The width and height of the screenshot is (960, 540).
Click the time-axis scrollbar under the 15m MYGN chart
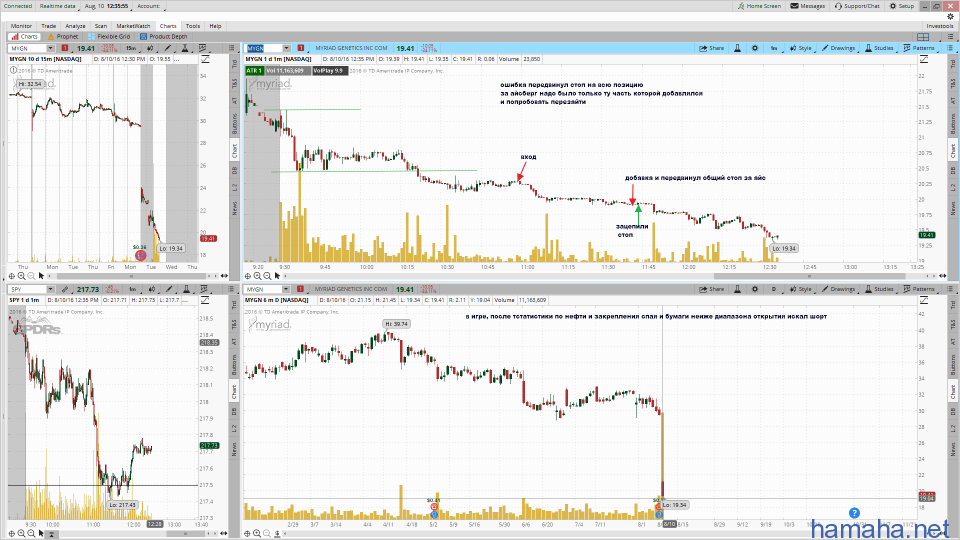click(133, 276)
